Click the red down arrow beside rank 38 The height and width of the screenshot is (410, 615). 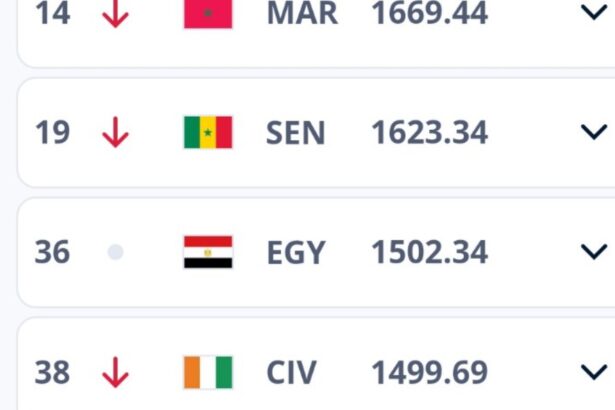116,373
